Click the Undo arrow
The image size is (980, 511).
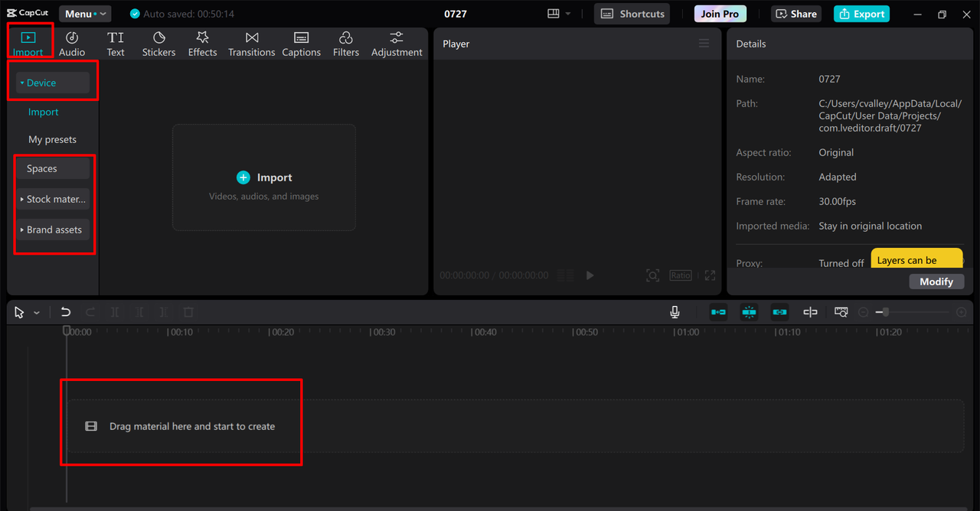66,312
